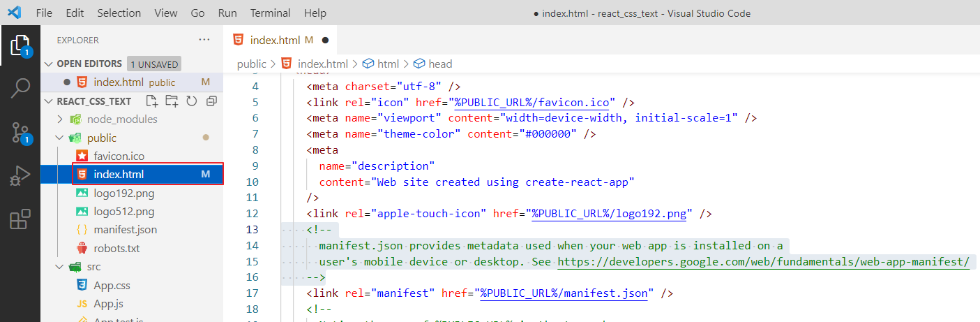Open the Run and Debug view
This screenshot has height=322, width=980.
pos(20,176)
